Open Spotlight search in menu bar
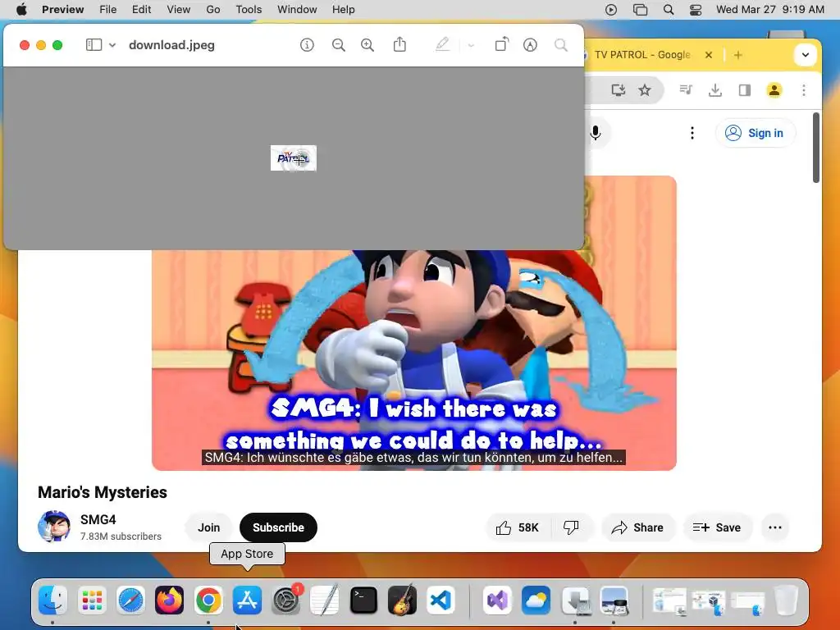The height and width of the screenshot is (630, 840). 668,10
